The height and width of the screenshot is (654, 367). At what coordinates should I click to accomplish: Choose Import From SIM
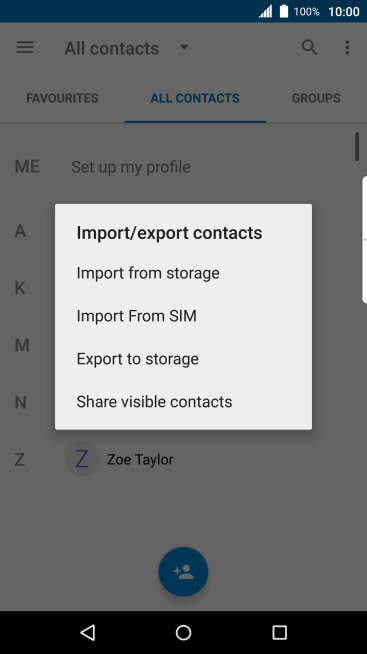pyautogui.click(x=184, y=316)
